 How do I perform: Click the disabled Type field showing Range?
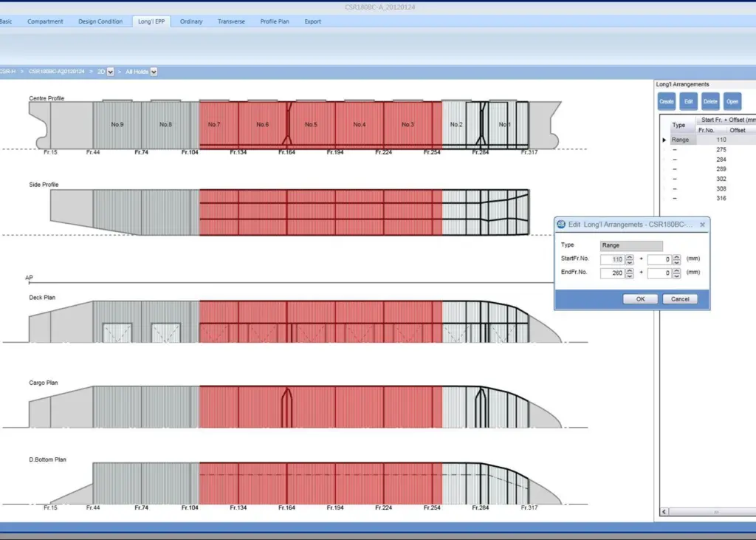631,246
